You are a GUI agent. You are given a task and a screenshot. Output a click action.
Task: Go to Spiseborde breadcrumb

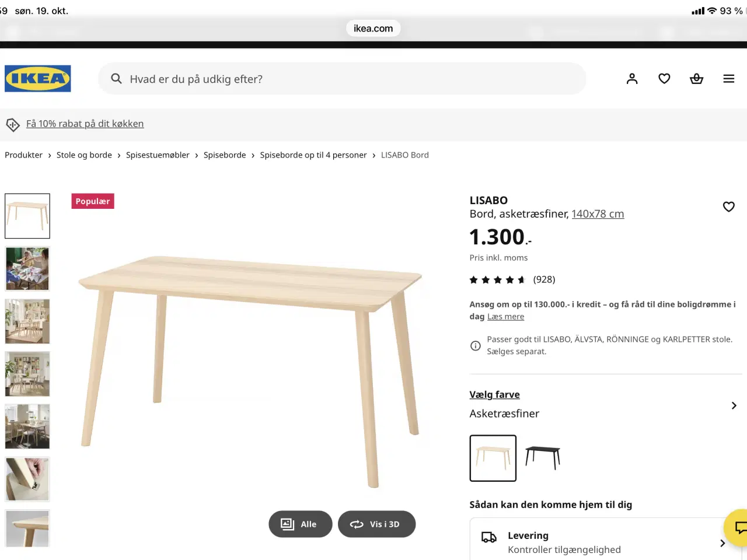225,155
